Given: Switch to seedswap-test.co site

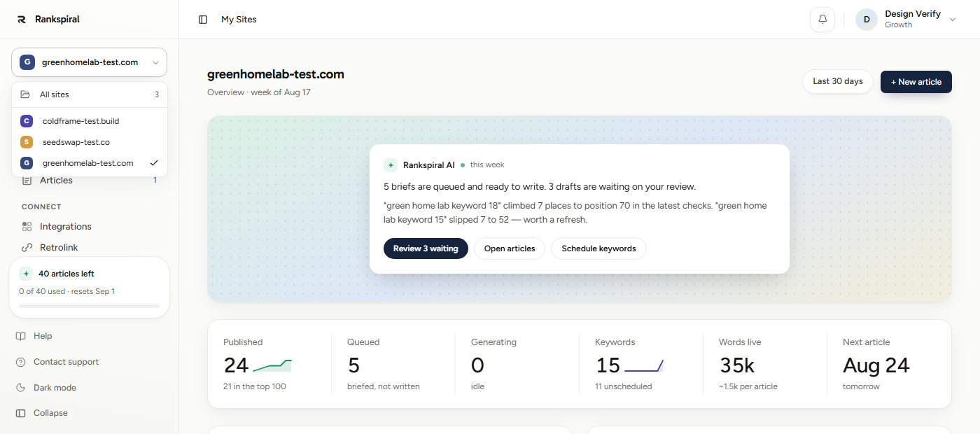Looking at the screenshot, I should (90, 142).
